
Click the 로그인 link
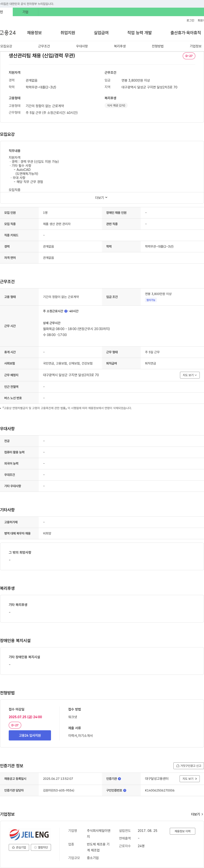pyautogui.click(x=190, y=21)
